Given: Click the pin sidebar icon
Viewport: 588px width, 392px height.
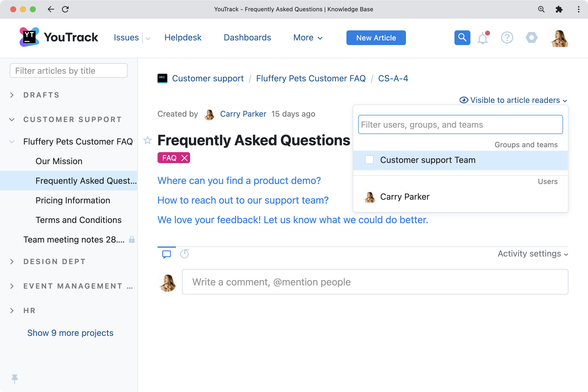Looking at the screenshot, I should coord(14,379).
